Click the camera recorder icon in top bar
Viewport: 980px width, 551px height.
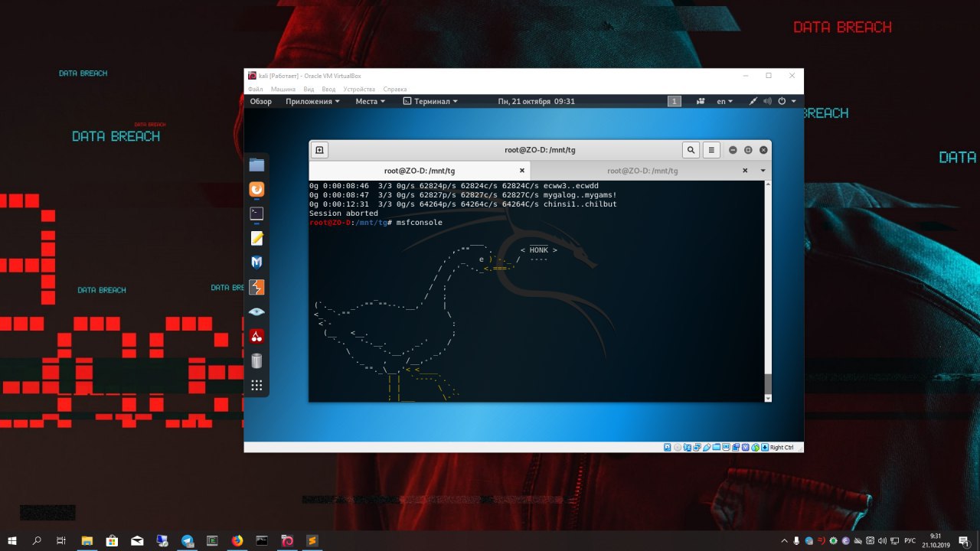[x=701, y=101]
